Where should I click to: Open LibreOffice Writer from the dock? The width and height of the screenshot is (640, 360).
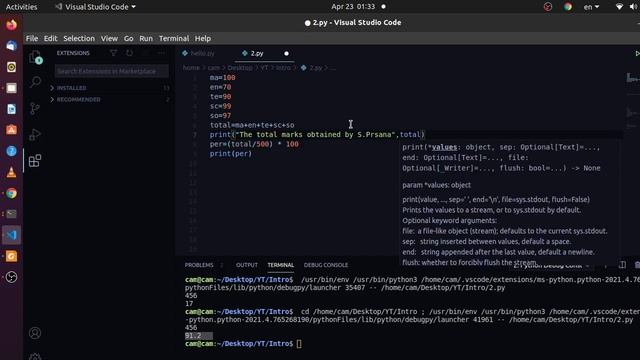[11, 109]
